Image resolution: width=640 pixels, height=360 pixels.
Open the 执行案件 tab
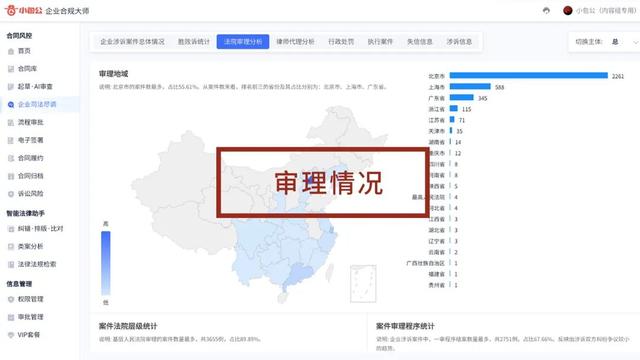380,42
